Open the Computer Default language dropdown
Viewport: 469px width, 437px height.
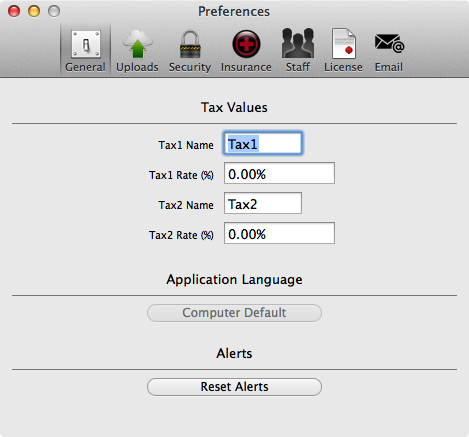(x=234, y=313)
